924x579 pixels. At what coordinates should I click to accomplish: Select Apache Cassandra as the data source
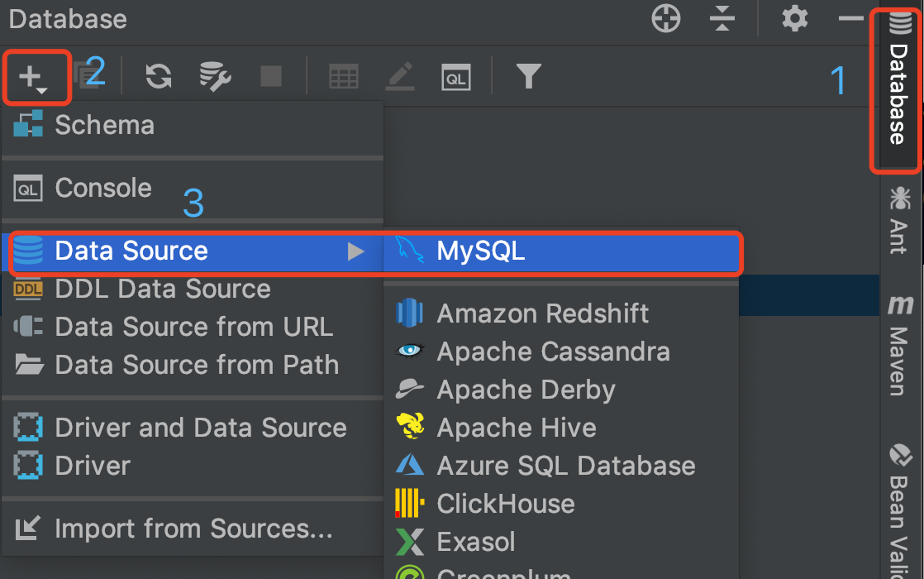click(x=553, y=352)
